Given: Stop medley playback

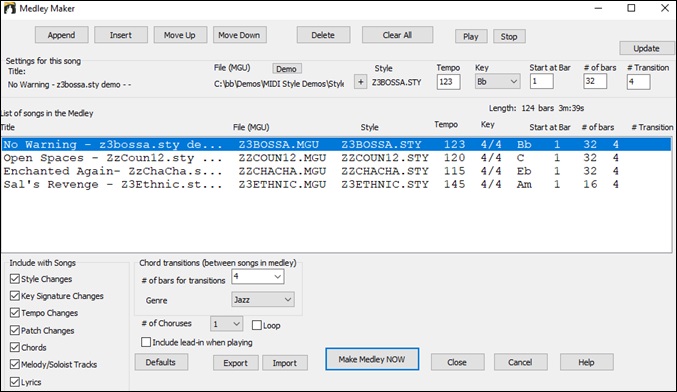Looking at the screenshot, I should click(509, 36).
